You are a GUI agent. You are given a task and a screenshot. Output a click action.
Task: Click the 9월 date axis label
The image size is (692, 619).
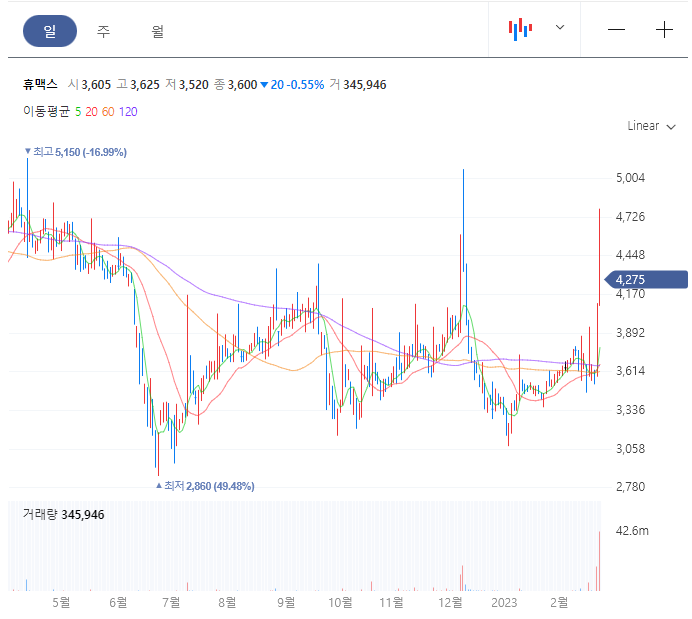(x=286, y=602)
